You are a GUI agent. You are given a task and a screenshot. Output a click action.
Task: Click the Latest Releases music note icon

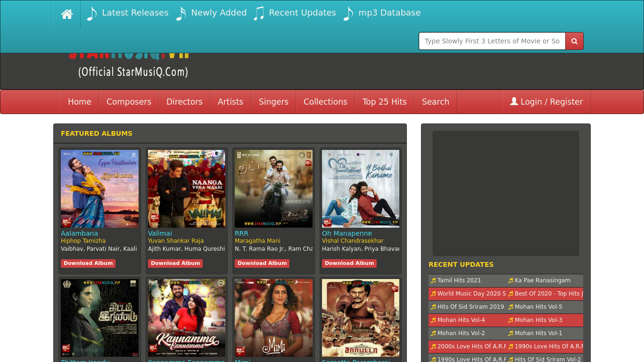92,14
